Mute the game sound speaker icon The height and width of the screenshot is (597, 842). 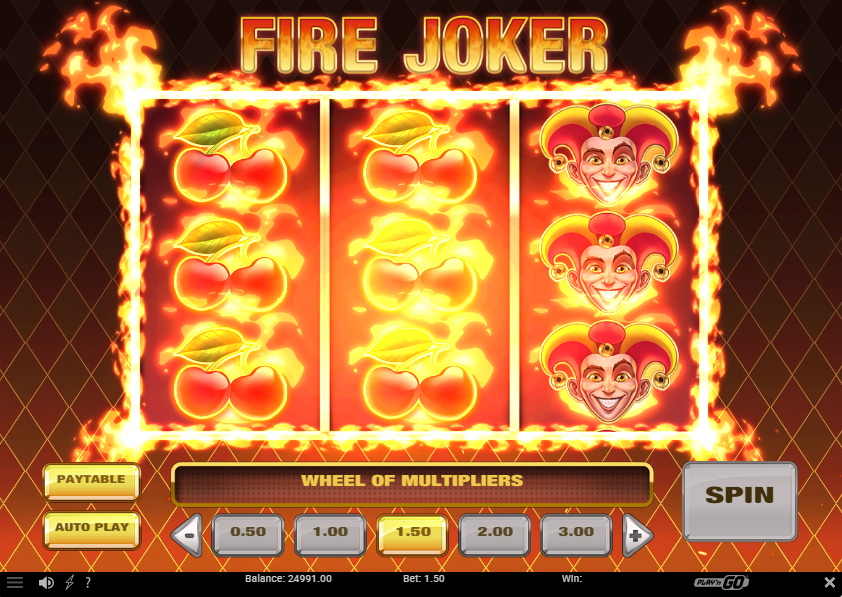[x=46, y=582]
